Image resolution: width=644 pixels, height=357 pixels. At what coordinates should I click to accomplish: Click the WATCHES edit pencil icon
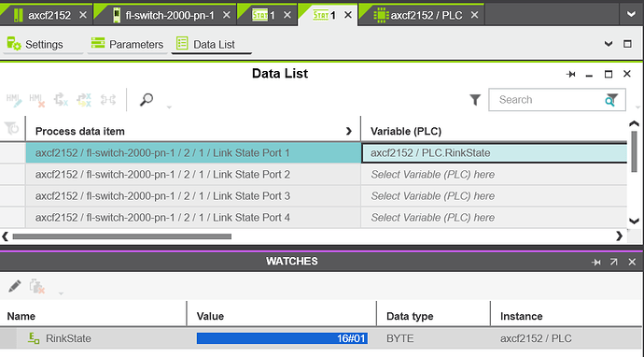coord(15,286)
